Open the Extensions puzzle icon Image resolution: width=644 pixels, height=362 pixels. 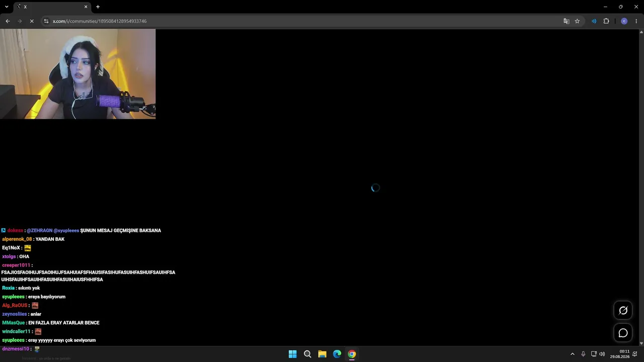pos(606,21)
